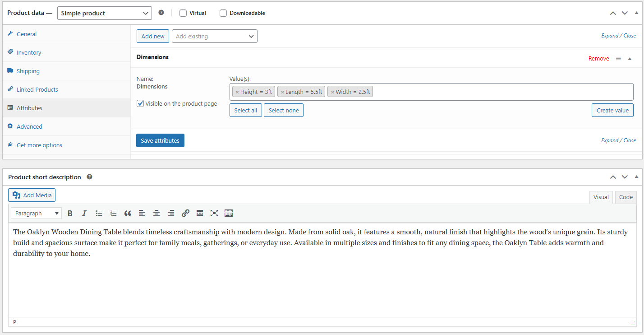The width and height of the screenshot is (644, 335).
Task: Click the Add Media button
Action: [32, 195]
